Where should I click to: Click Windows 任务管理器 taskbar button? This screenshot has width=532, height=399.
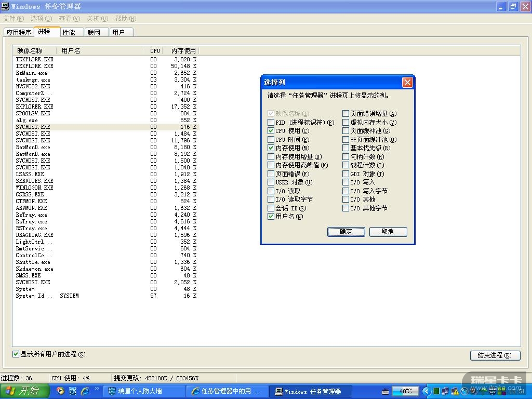[x=310, y=392]
